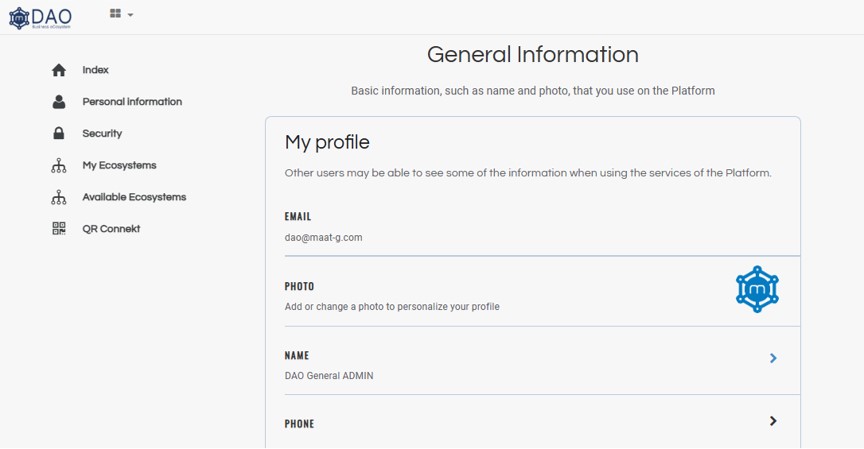Image resolution: width=864 pixels, height=449 pixels.
Task: Expand the Name row chevron
Action: (x=773, y=358)
